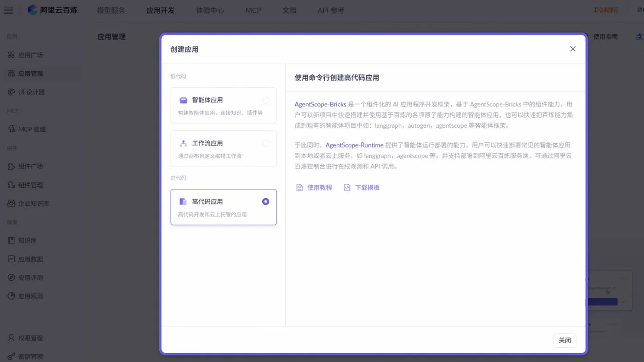
Task: Click the 阿里云 link in the top bar
Action: (x=606, y=10)
